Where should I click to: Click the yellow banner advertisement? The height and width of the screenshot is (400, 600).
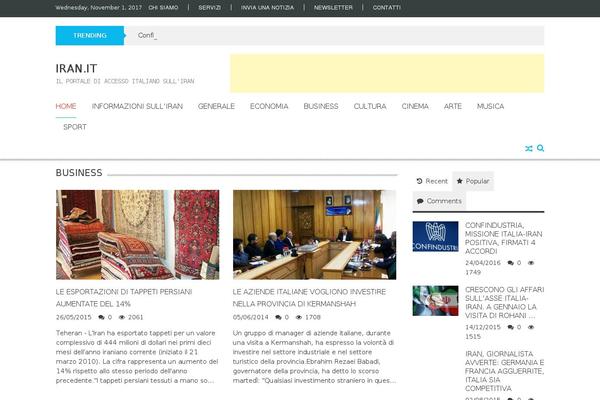[x=387, y=73]
